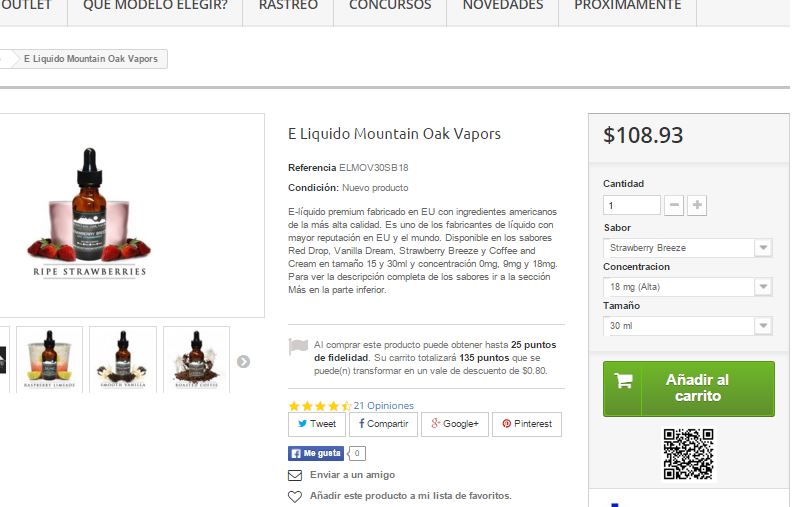Open the CONCURSOS menu item
Screen dimensions: 804x507
(390, 6)
